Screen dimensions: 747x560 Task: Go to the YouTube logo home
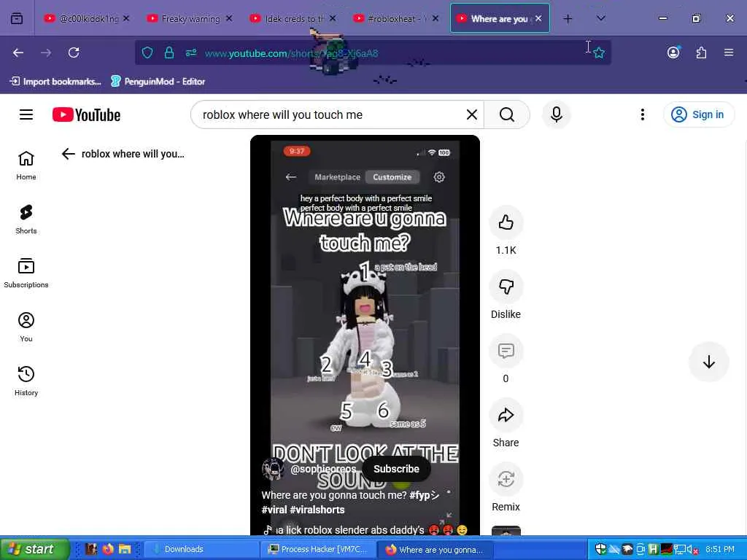point(86,114)
